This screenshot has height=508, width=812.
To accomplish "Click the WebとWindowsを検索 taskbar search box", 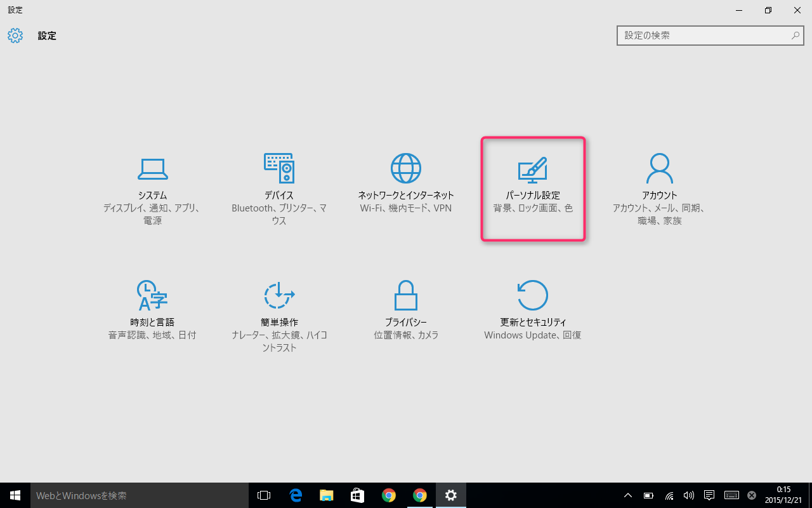I will pos(139,495).
